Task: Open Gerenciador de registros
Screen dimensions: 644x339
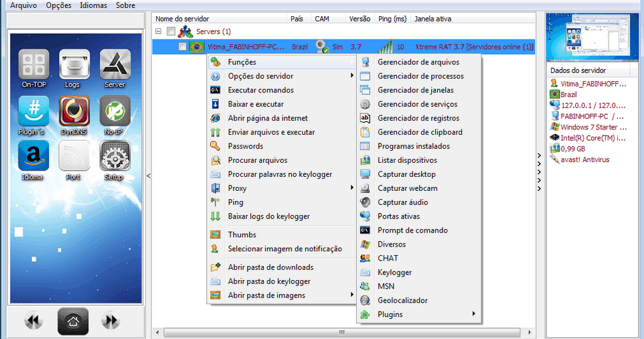Action: [x=418, y=118]
